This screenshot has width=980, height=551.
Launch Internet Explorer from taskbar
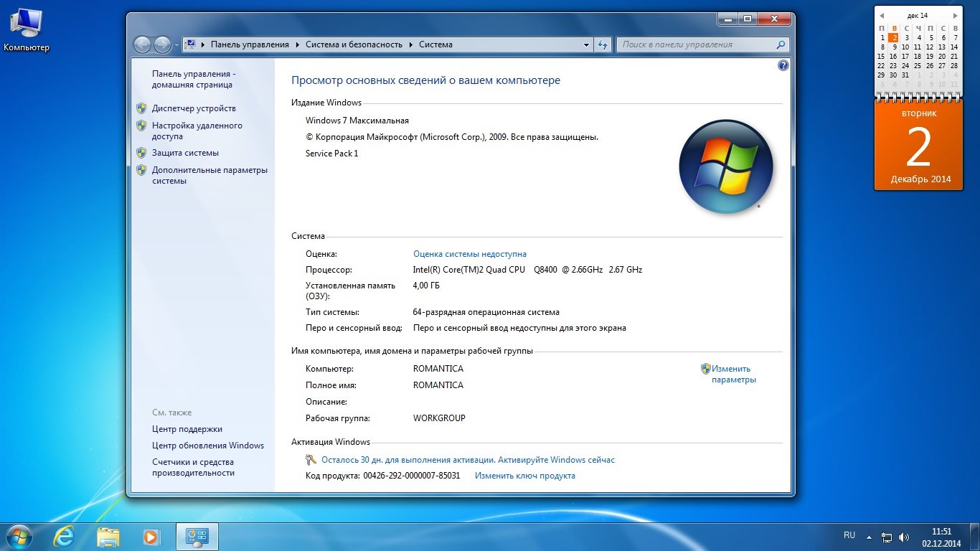(64, 537)
